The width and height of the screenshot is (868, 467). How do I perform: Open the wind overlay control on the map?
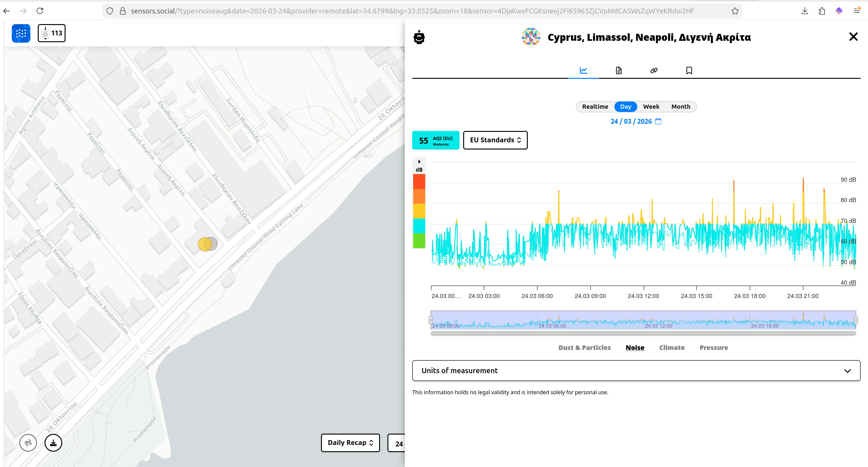(x=28, y=443)
